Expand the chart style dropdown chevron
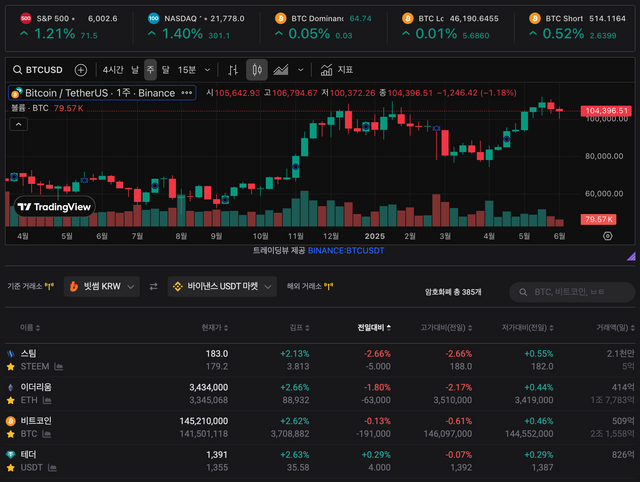 301,70
